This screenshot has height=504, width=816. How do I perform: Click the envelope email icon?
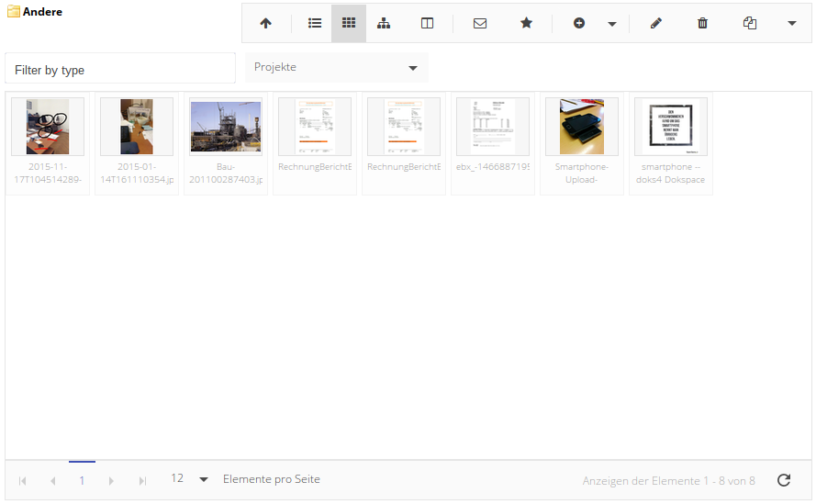tap(480, 24)
